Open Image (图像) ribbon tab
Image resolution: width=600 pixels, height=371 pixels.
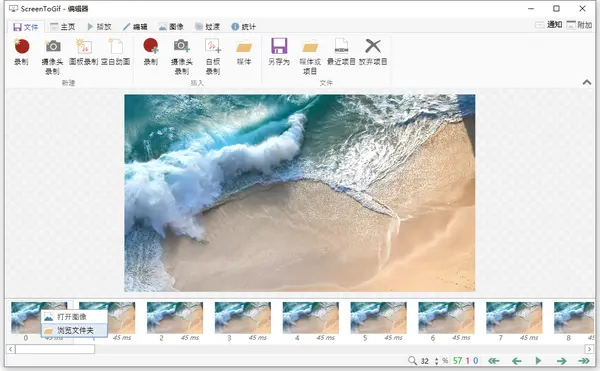click(171, 27)
